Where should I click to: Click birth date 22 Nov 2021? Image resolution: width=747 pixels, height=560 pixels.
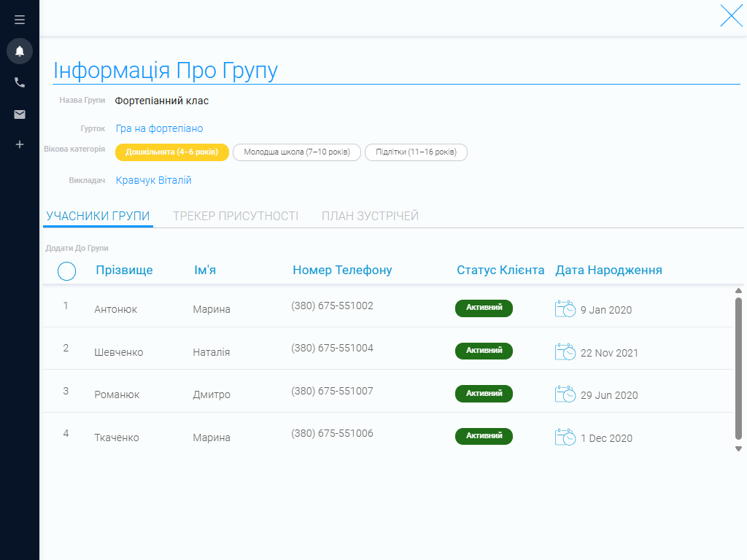(609, 353)
